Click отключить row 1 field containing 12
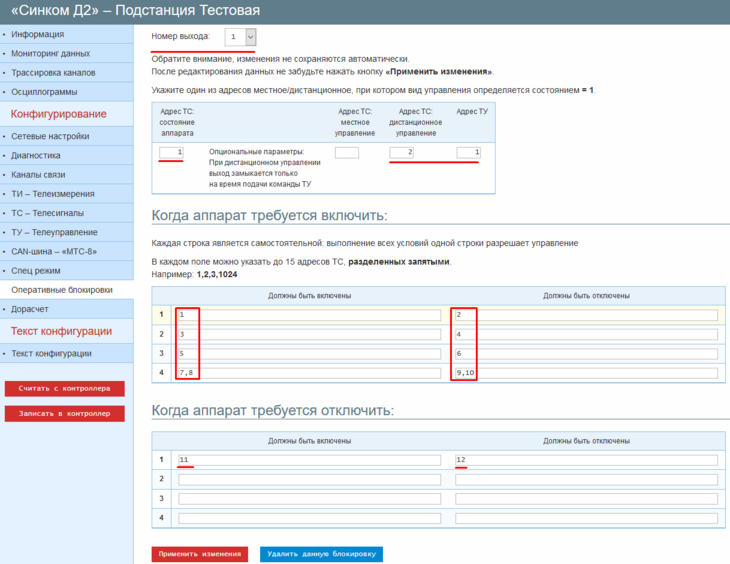 586,460
